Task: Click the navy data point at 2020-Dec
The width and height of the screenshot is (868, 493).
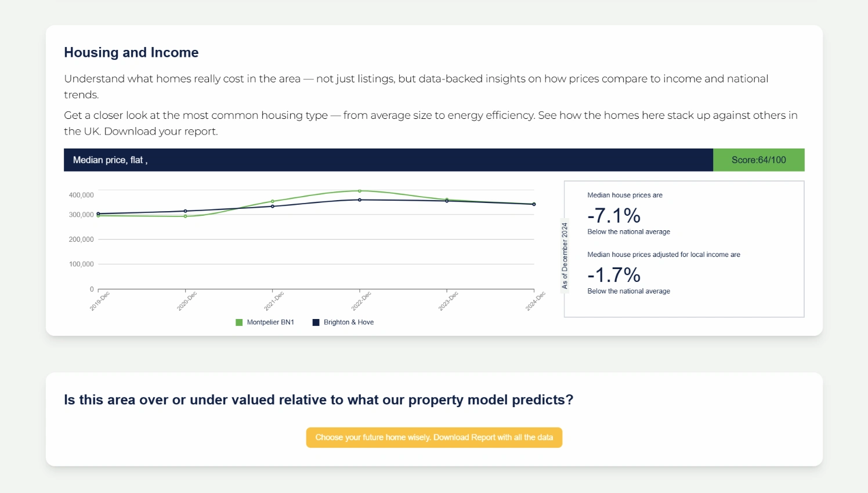Action: coord(186,211)
